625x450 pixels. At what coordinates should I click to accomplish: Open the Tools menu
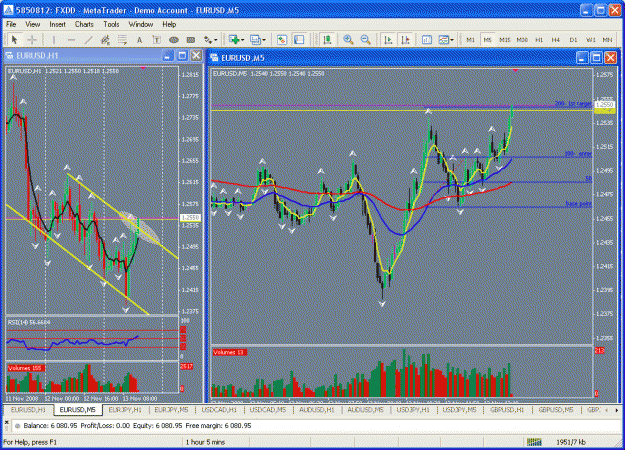tap(111, 24)
